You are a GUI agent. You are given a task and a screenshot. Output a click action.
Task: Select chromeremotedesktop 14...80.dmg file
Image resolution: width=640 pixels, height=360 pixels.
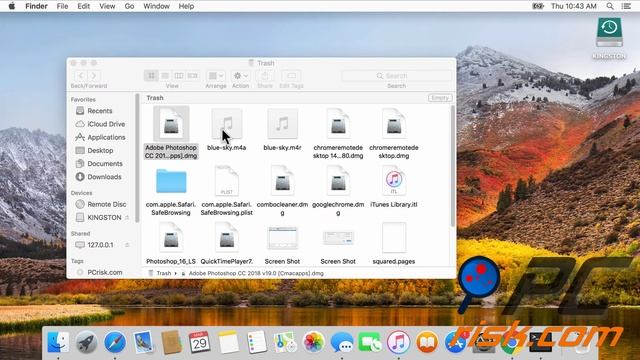click(338, 124)
